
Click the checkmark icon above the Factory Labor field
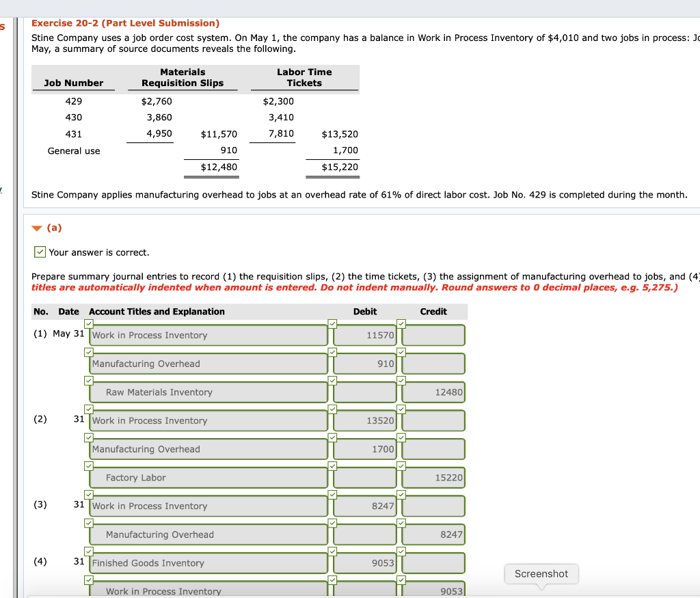(x=88, y=465)
